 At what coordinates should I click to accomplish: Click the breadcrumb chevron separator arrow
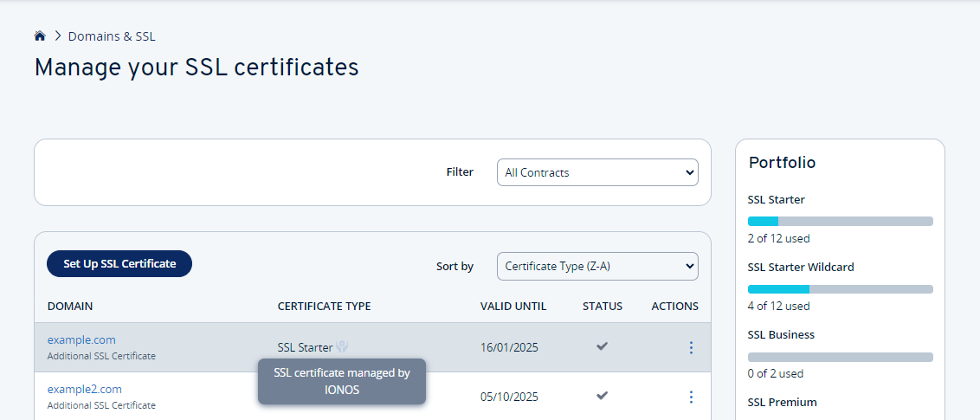tap(58, 36)
